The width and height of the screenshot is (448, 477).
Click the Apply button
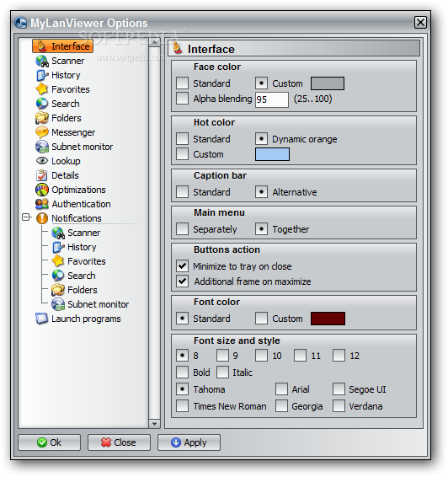point(189,442)
